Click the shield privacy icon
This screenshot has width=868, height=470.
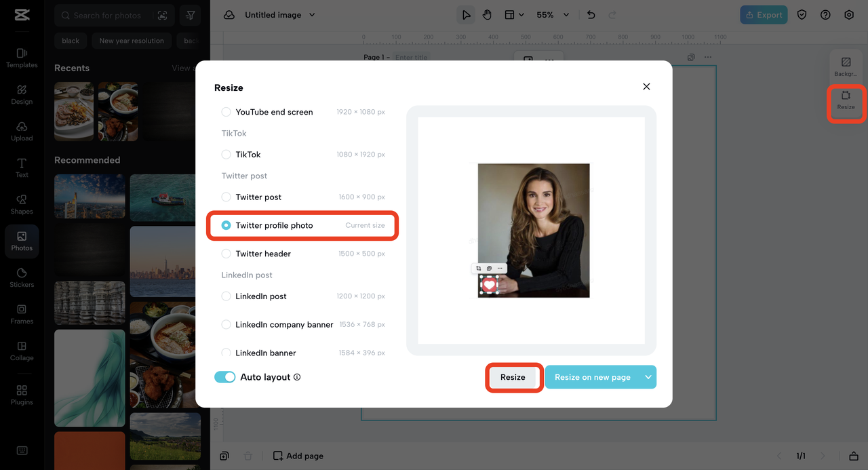pos(802,15)
